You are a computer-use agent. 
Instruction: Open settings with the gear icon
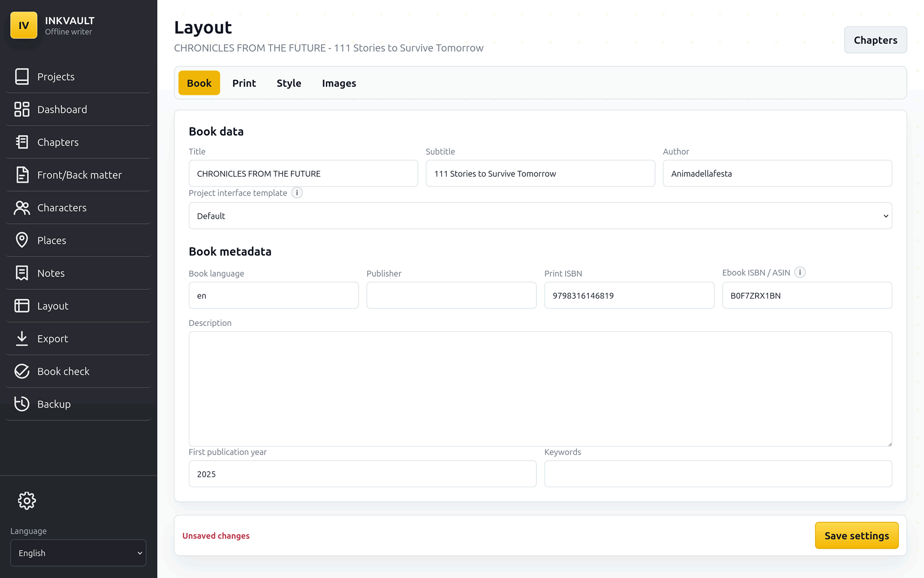coord(27,500)
